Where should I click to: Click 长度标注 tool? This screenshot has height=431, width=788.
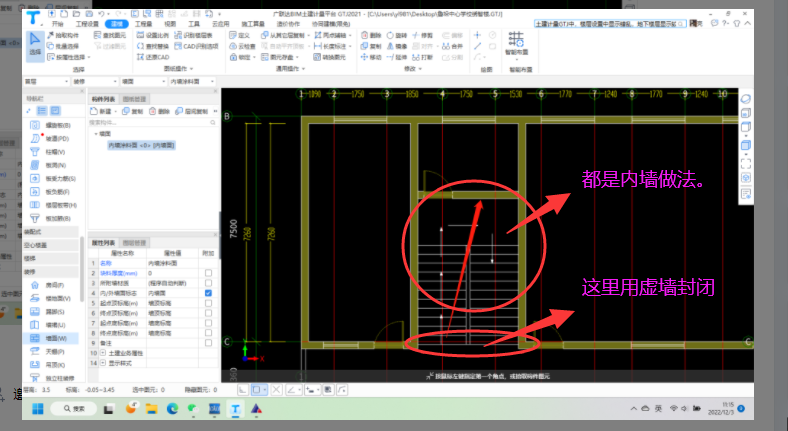tap(332, 46)
